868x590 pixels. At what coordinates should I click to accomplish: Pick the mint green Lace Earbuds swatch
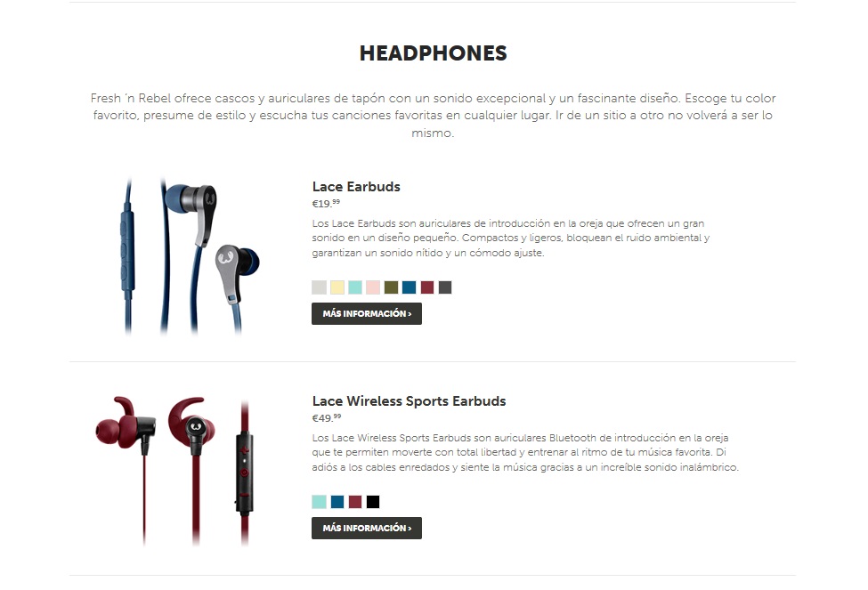click(x=355, y=287)
